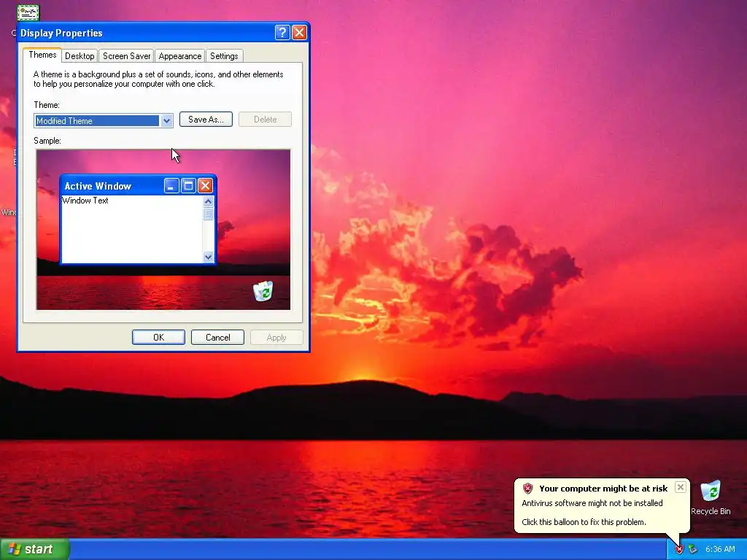Screen dimensions: 747x560
Task: Click the Recycle Bin in sample preview
Action: tap(263, 291)
